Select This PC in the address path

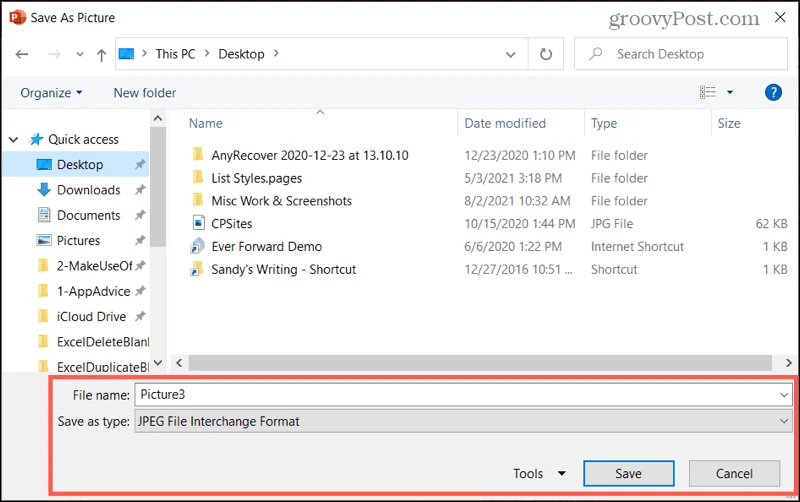(x=176, y=54)
